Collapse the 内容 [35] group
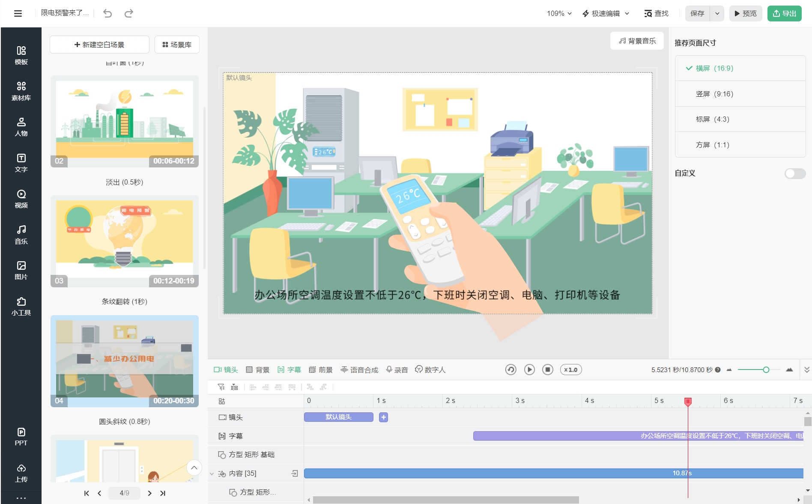 pyautogui.click(x=212, y=474)
